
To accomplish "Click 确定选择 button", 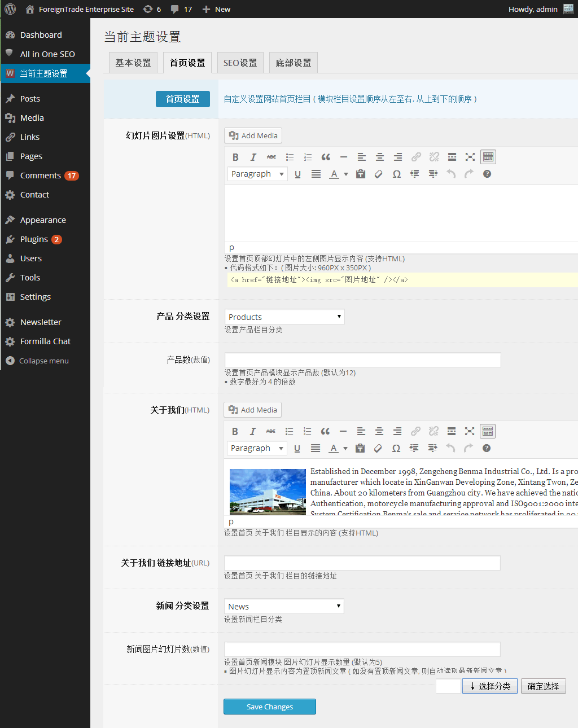I will pyautogui.click(x=544, y=686).
